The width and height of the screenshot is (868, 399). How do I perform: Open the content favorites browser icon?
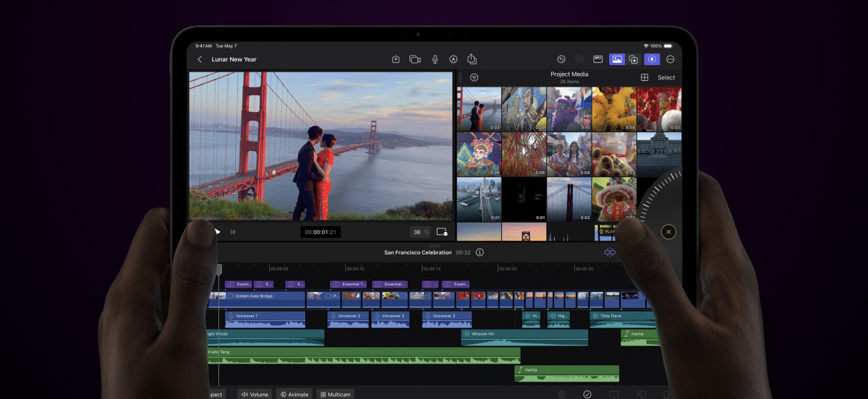(634, 59)
